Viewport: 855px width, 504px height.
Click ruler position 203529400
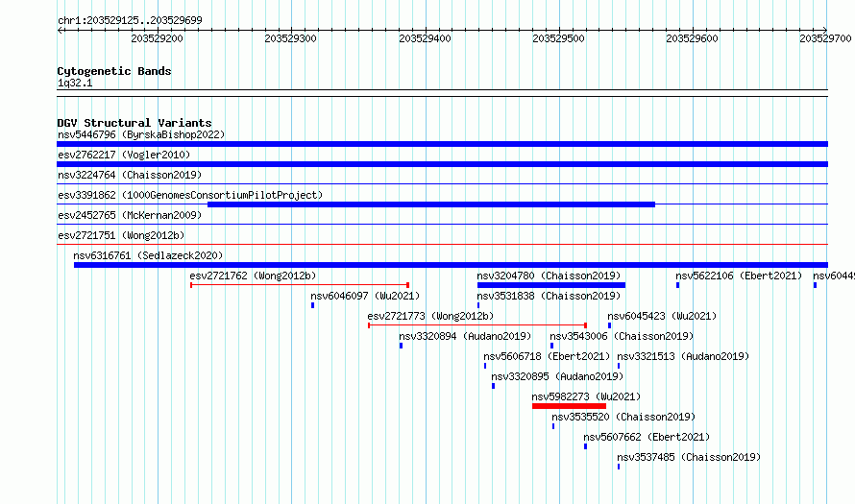point(425,38)
